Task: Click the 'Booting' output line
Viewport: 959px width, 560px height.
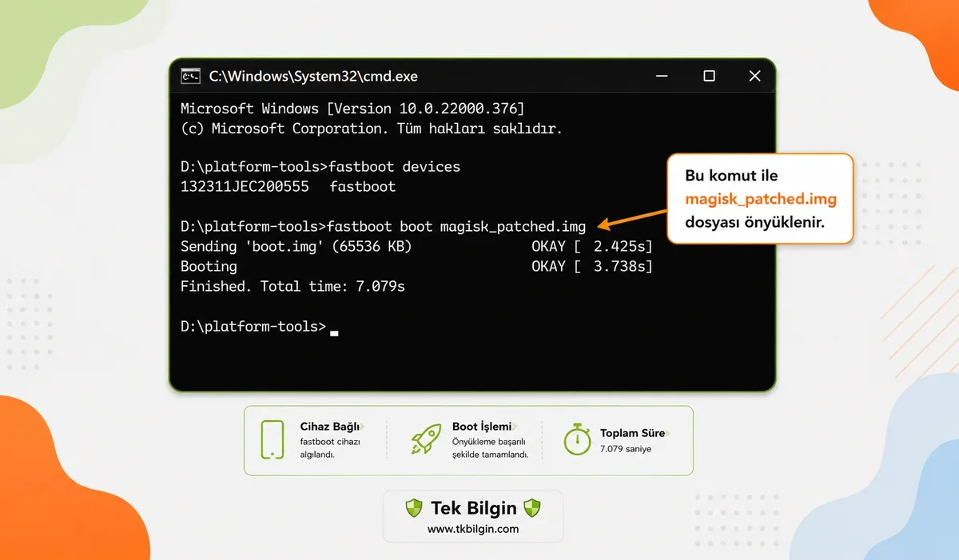Action: 209,267
